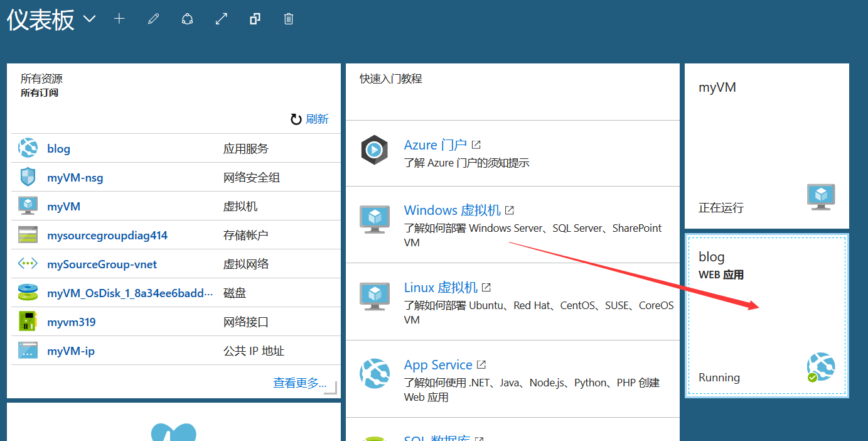
Task: Click the Azure portal play hexagon icon
Action: point(374,150)
